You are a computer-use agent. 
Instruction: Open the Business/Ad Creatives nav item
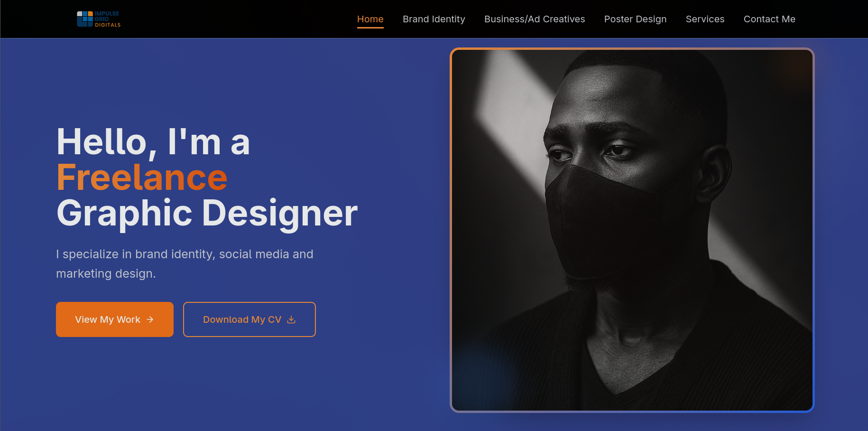pos(535,19)
